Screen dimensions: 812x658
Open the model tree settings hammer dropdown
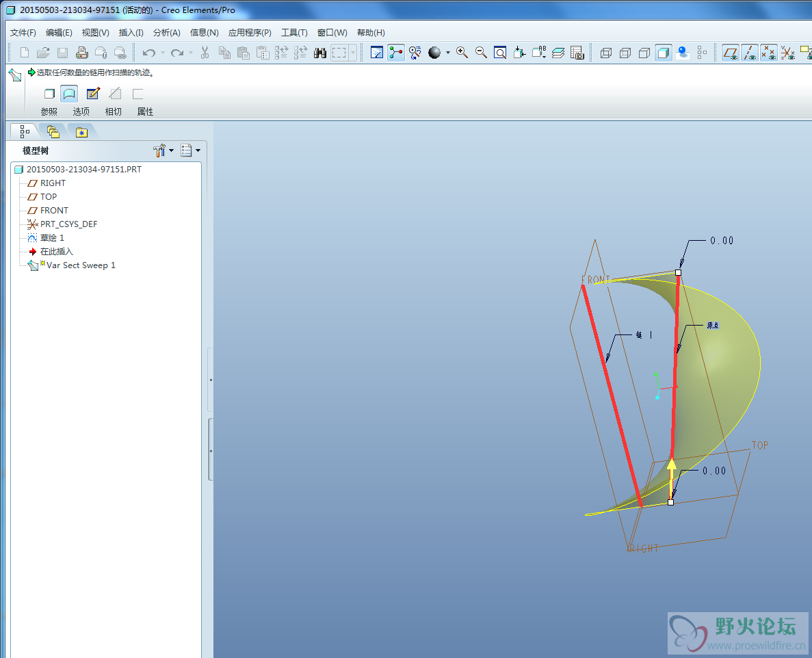163,150
